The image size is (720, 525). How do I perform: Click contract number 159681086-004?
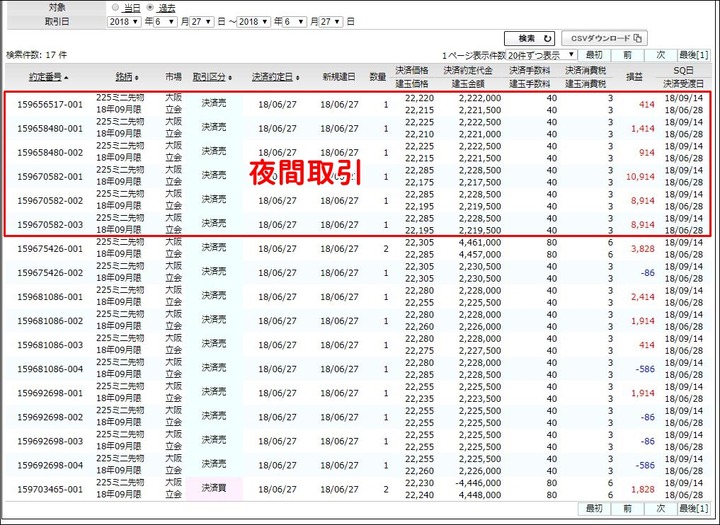pos(50,369)
